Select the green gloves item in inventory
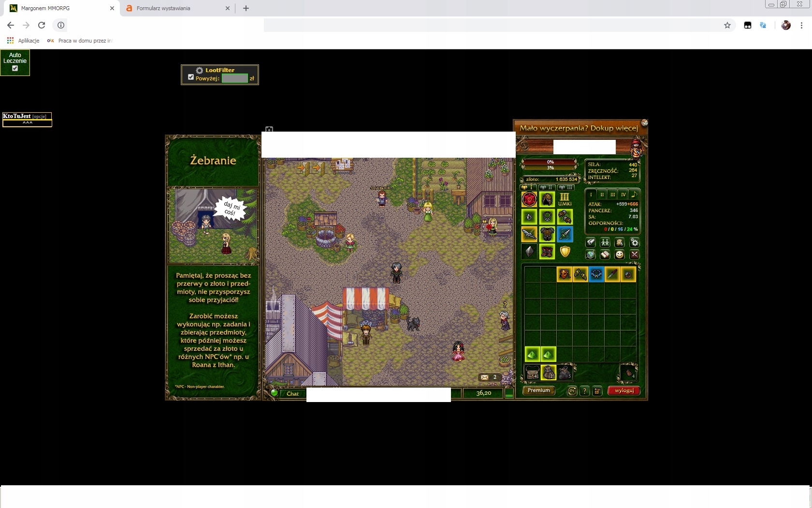 [580, 274]
